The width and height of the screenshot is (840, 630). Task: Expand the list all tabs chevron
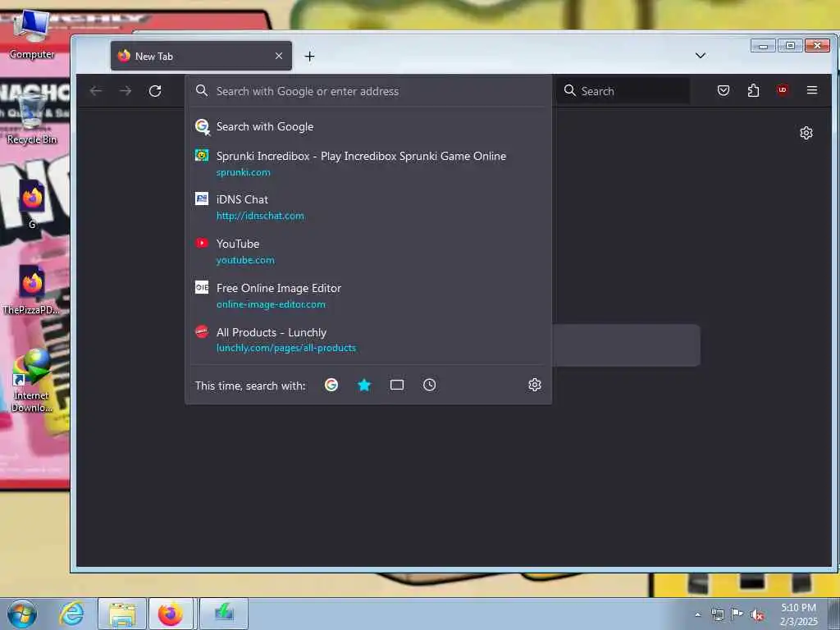pos(700,56)
